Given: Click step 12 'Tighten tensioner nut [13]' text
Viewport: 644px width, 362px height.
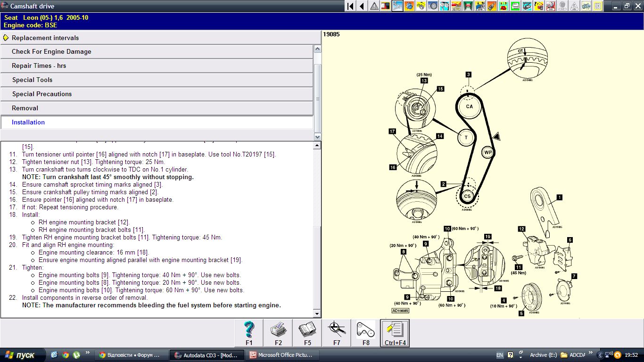Looking at the screenshot, I should coord(93,162).
